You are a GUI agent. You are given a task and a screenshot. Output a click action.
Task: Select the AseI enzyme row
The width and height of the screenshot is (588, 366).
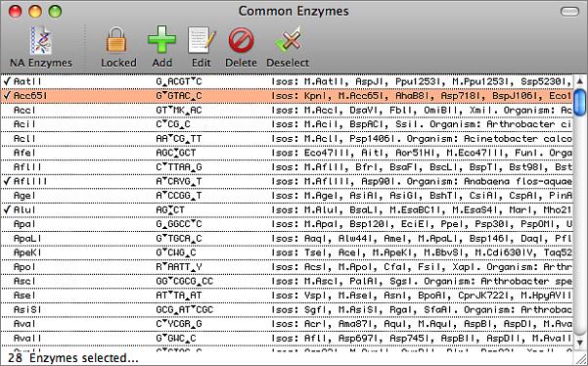[x=287, y=296]
